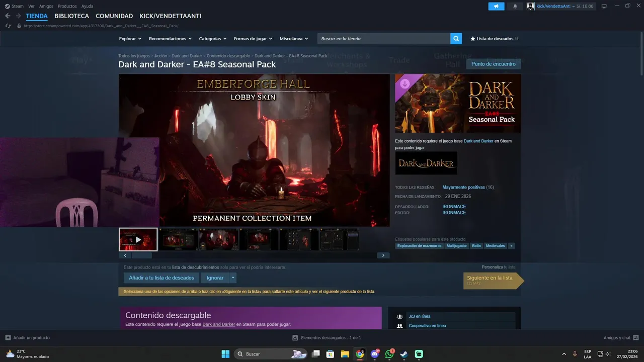Open Discord from taskbar
The image size is (644, 362).
pos(374,354)
